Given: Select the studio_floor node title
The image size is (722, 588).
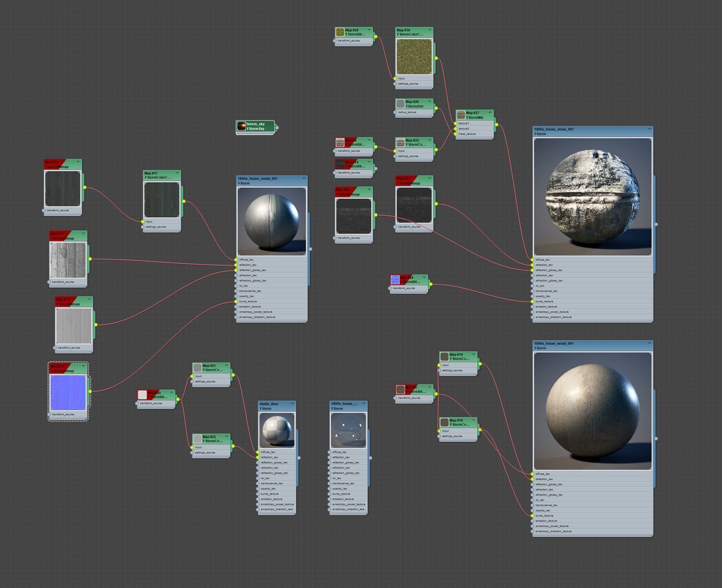Looking at the screenshot, I should (277, 406).
